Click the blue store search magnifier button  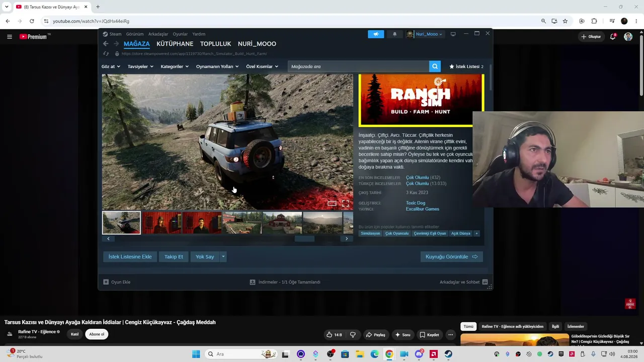point(435,66)
